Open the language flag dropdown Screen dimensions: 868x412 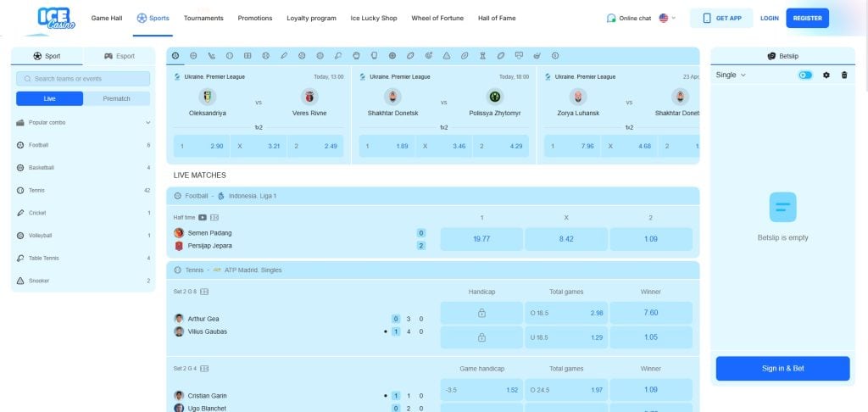coord(667,18)
